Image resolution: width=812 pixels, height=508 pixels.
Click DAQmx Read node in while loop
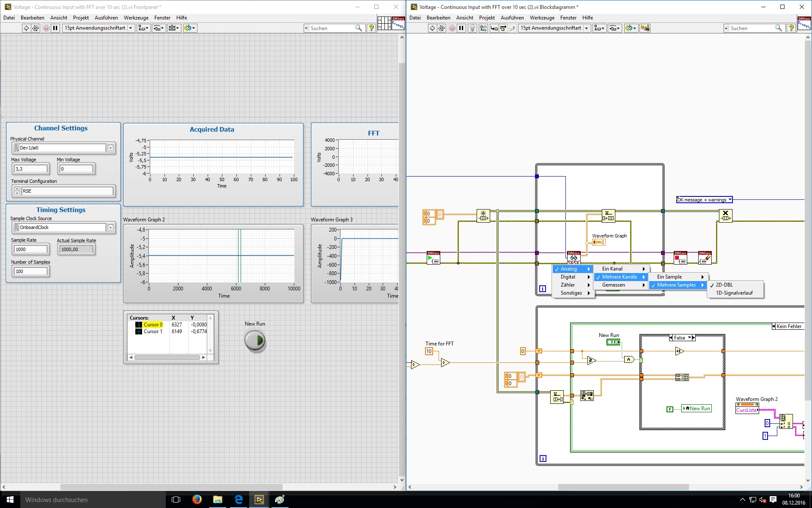click(x=573, y=257)
